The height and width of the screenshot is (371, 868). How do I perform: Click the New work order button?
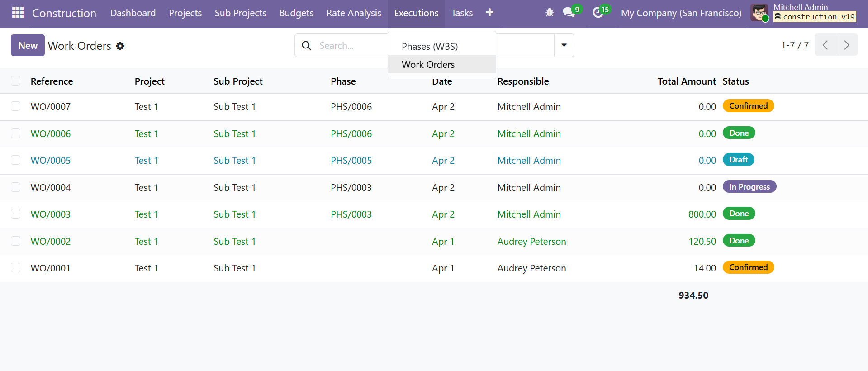[28, 45]
